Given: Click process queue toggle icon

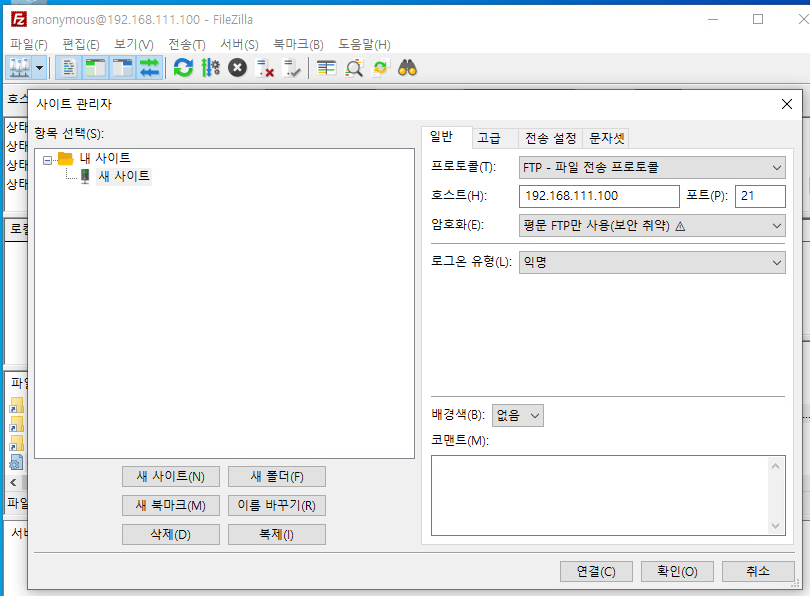Looking at the screenshot, I should click(x=210, y=68).
